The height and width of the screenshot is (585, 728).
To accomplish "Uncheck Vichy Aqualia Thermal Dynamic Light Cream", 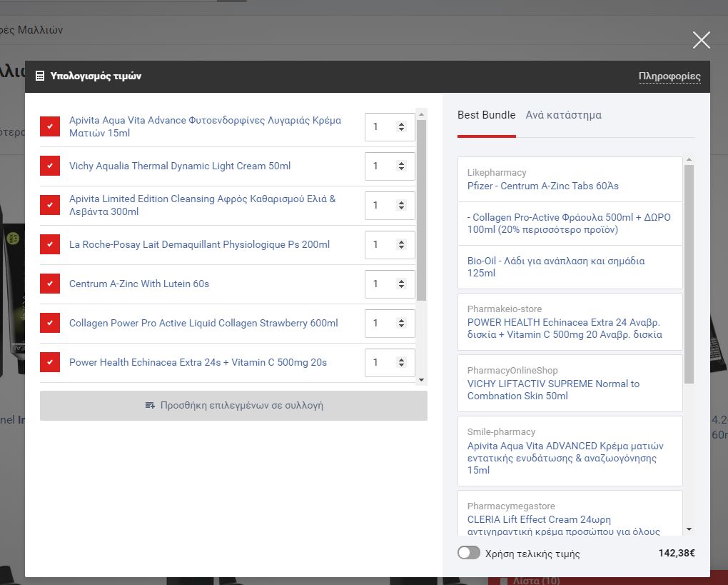I will coord(50,166).
